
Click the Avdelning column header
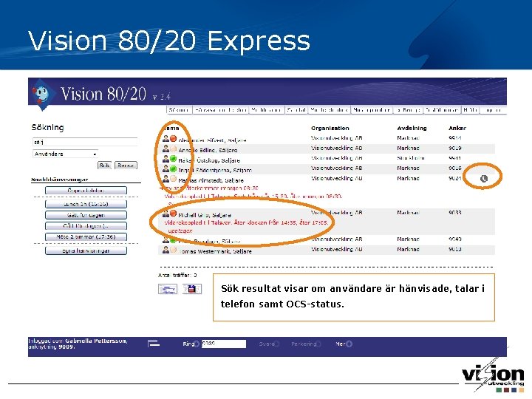pyautogui.click(x=412, y=129)
